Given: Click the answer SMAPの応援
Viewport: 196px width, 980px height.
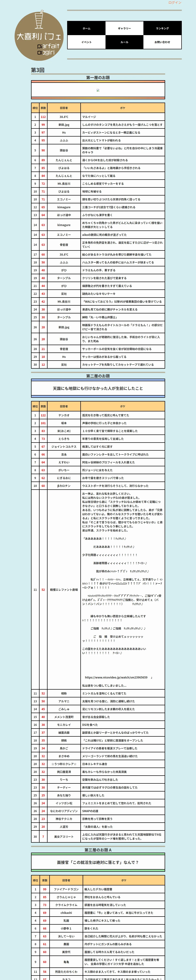Looking at the screenshot, I should point(90,811).
